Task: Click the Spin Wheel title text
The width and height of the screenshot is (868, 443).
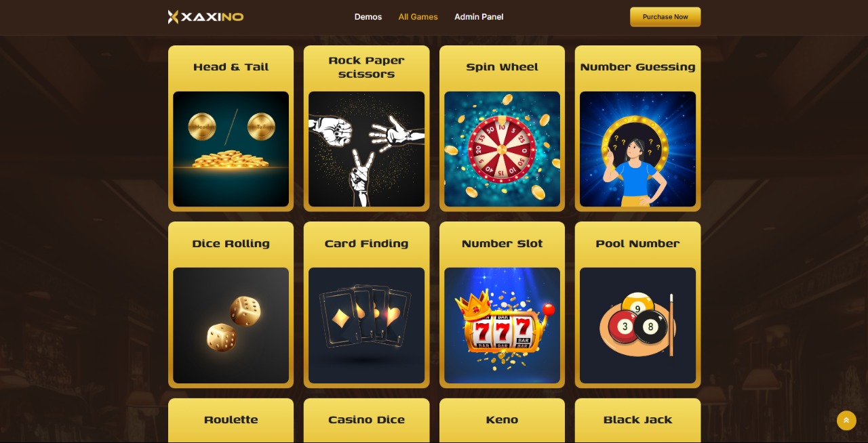Action: coord(502,67)
